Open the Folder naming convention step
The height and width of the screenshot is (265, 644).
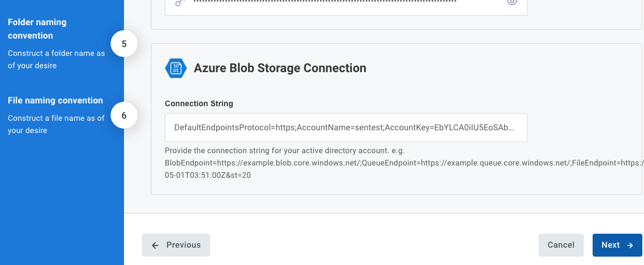tap(37, 29)
